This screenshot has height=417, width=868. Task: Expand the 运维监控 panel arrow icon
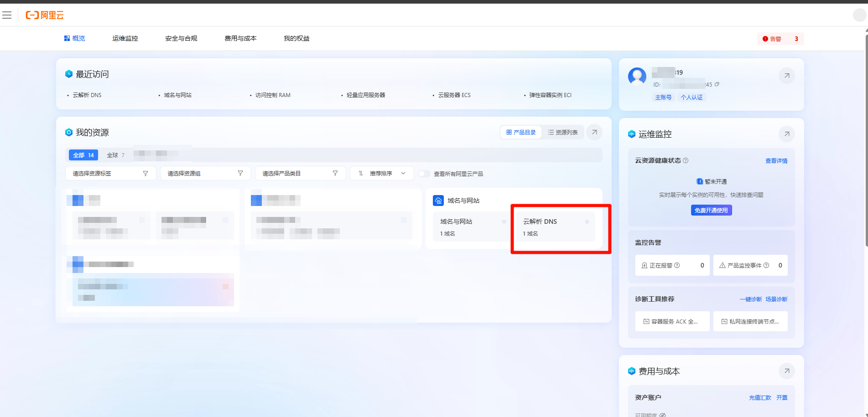coord(786,134)
